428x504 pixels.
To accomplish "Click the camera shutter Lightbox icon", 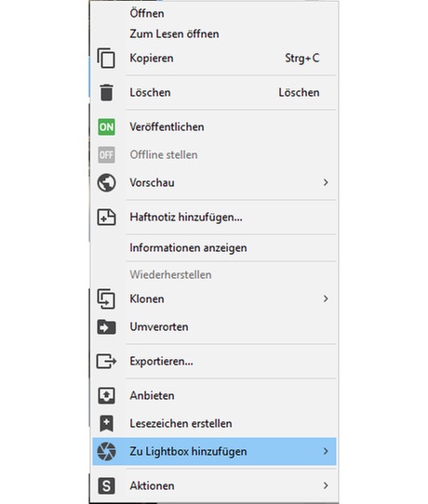I will [106, 451].
